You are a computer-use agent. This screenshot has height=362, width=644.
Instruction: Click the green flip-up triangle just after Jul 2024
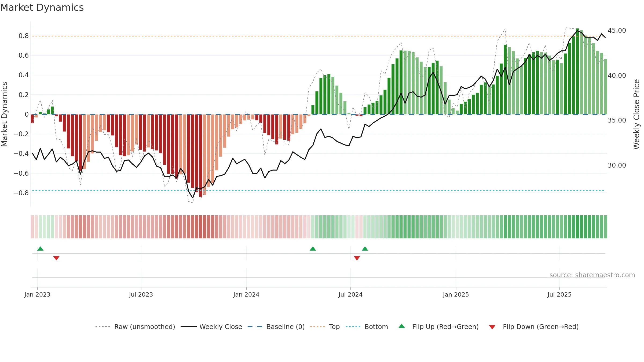(365, 249)
